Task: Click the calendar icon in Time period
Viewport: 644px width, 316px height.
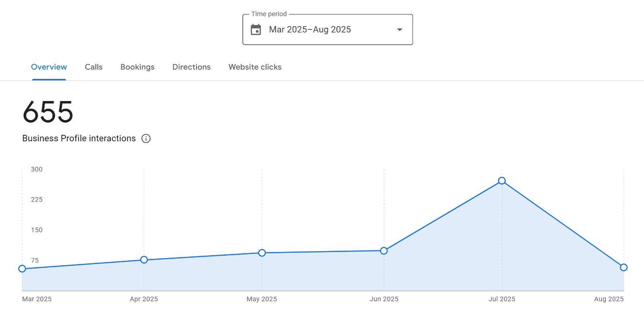Action: pyautogui.click(x=256, y=30)
